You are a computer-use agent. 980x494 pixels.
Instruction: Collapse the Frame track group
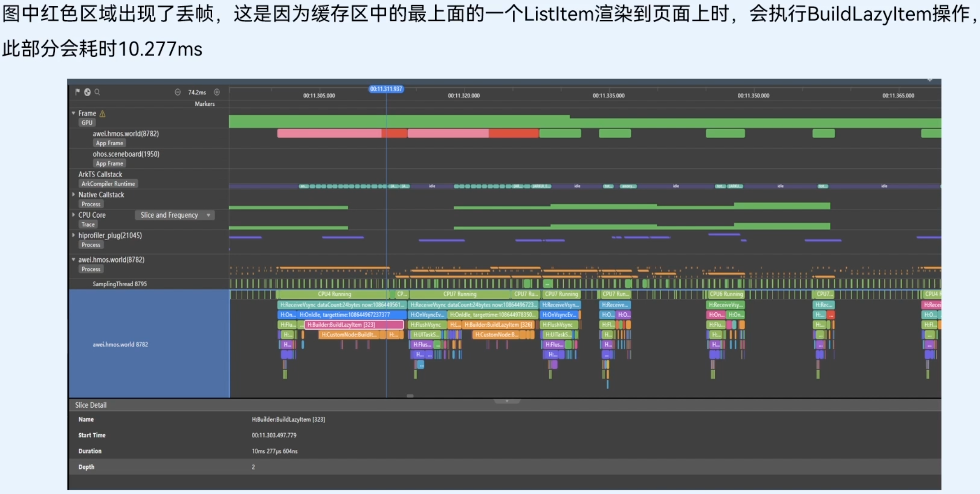(73, 113)
